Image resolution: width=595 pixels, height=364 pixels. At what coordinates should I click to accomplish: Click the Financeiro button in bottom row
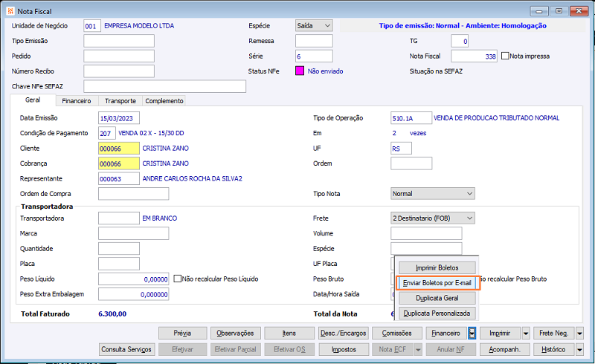[x=446, y=334]
